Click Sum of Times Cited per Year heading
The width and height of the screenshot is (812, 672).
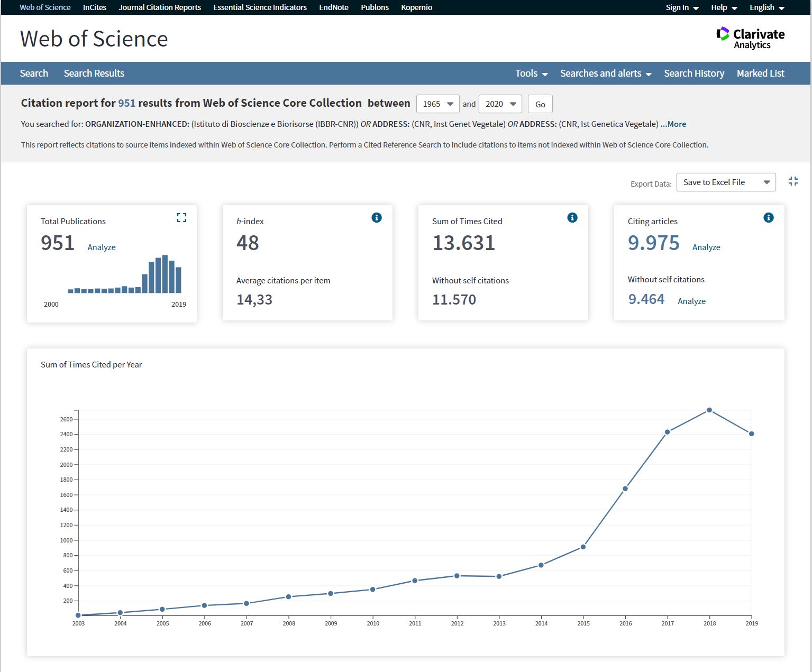click(x=92, y=364)
